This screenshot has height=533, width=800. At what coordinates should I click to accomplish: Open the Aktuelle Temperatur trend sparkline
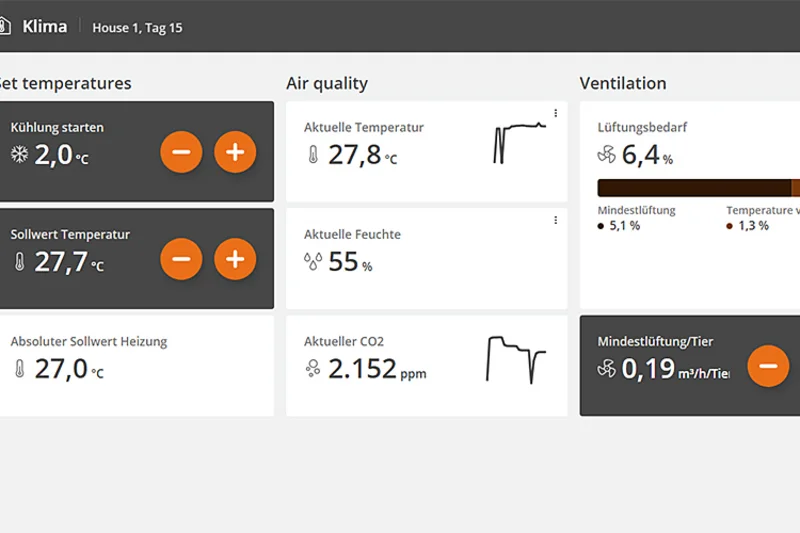(x=519, y=143)
